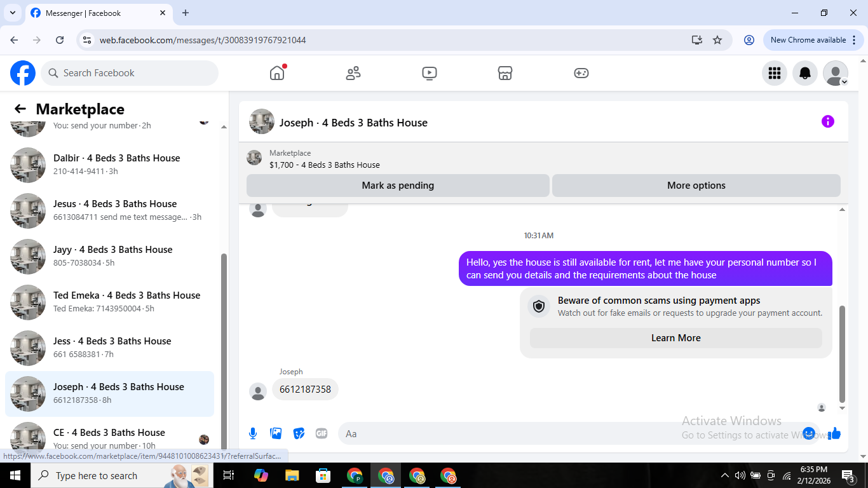
Task: Click More options button
Action: 696,186
